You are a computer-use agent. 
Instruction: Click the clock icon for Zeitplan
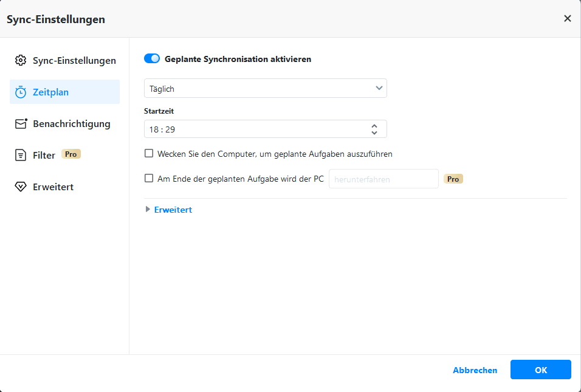coord(21,92)
